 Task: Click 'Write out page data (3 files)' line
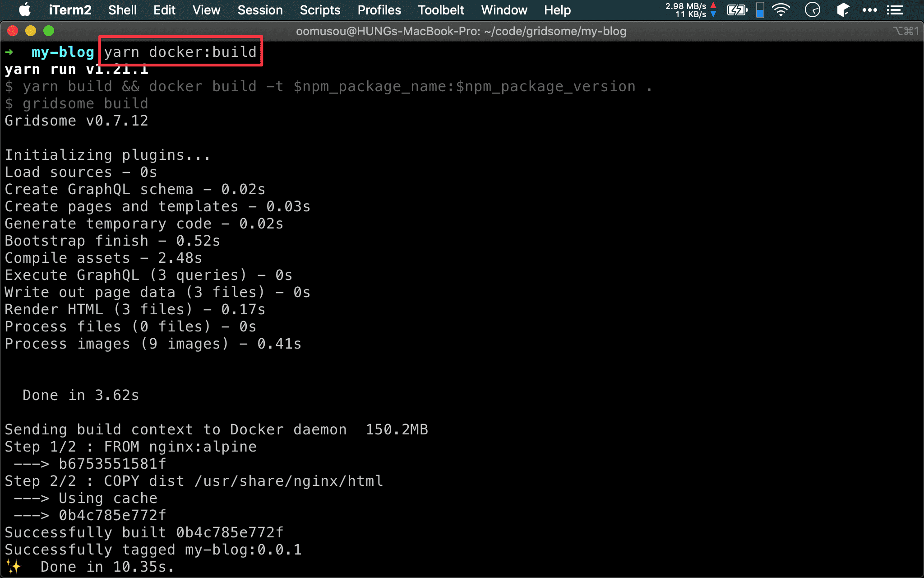coord(157,293)
